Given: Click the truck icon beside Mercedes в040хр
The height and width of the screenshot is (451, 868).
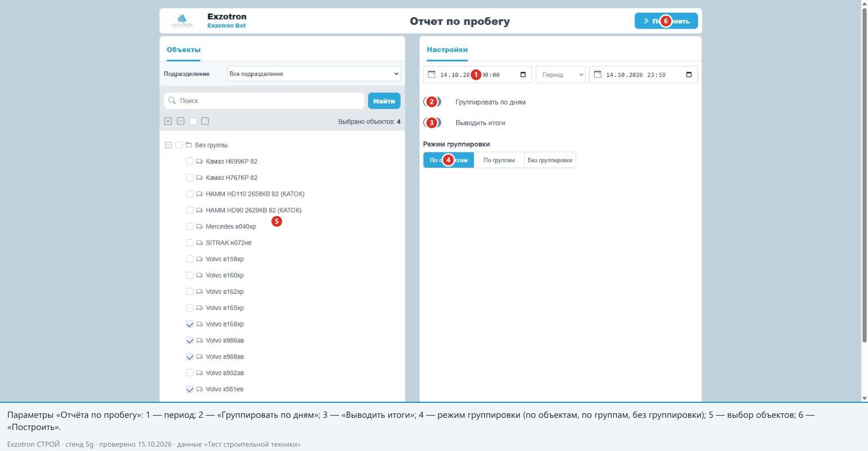Looking at the screenshot, I should pyautogui.click(x=199, y=226).
